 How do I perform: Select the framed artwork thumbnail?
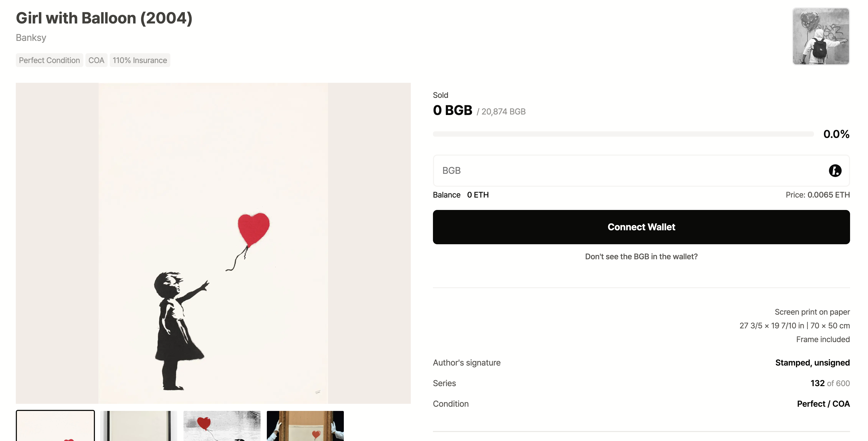point(138,425)
